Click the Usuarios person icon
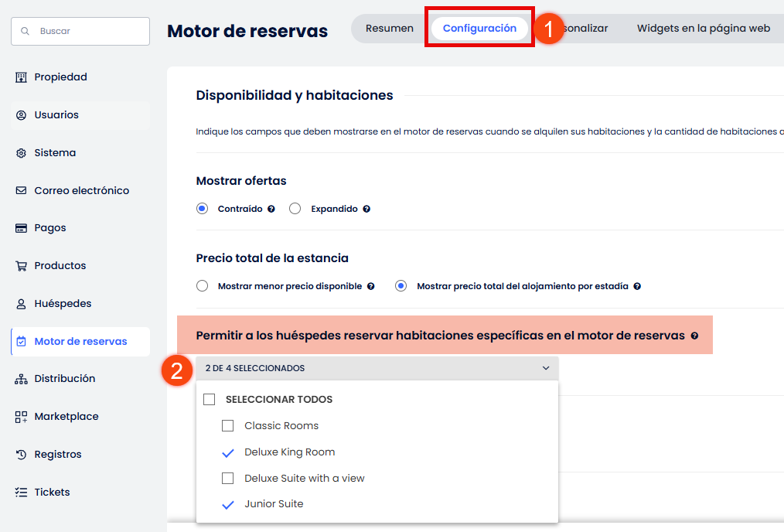The width and height of the screenshot is (784, 532). coord(21,115)
